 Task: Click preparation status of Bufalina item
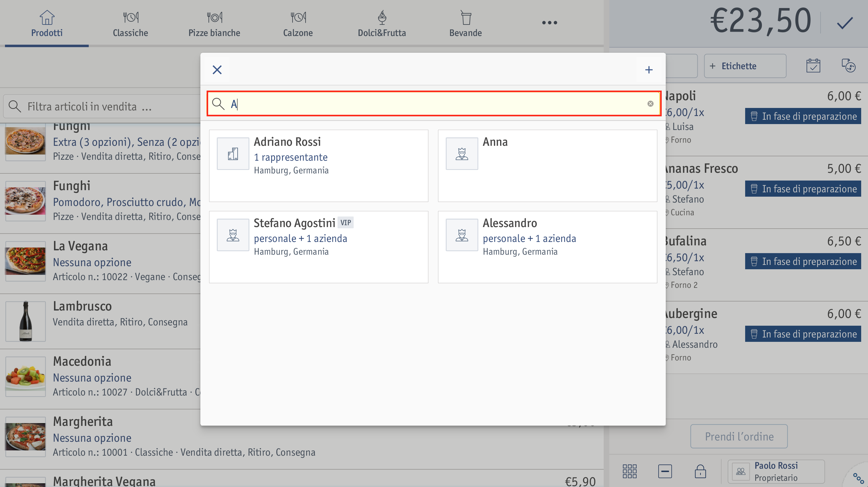(803, 261)
